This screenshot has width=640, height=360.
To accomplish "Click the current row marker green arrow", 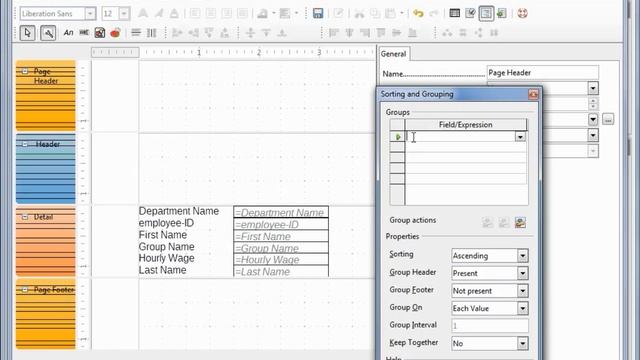I will click(398, 137).
